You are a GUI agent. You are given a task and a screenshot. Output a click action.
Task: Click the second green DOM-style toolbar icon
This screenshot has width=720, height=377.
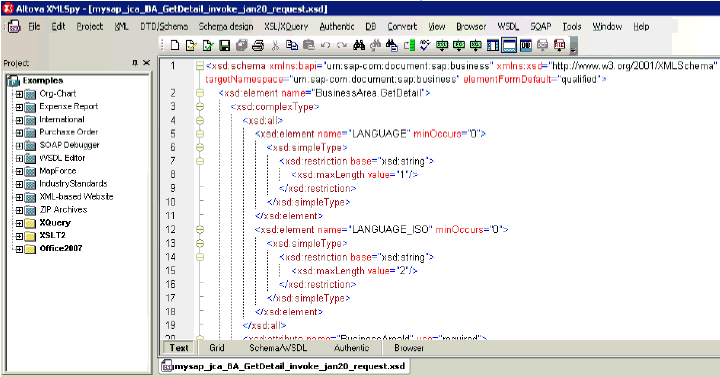pyautogui.click(x=459, y=45)
